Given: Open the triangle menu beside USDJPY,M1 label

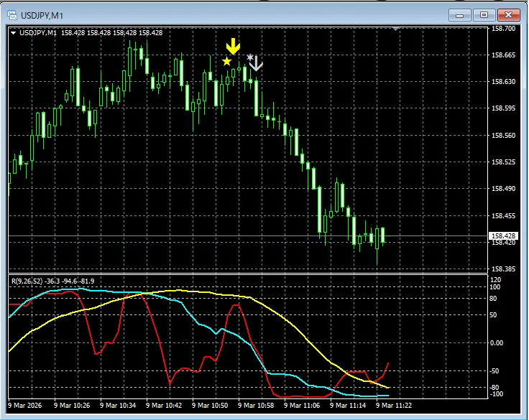Looking at the screenshot, I should [x=14, y=32].
